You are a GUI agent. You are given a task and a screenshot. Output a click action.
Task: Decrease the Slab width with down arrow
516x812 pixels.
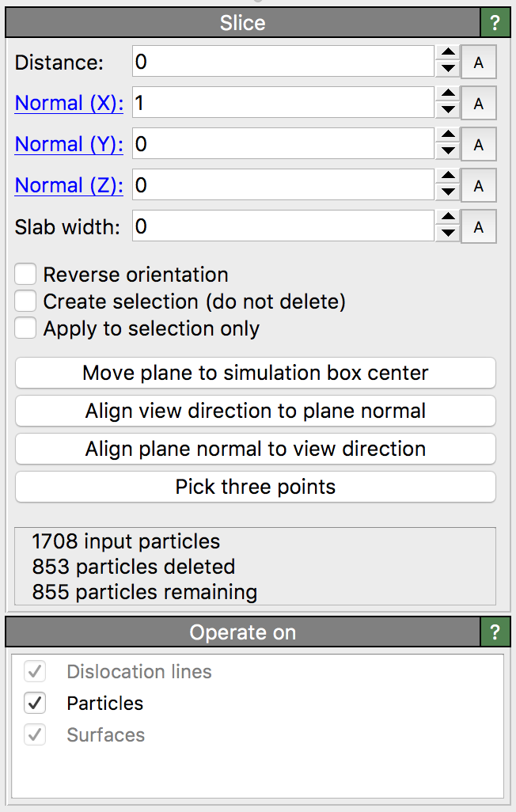pyautogui.click(x=448, y=234)
